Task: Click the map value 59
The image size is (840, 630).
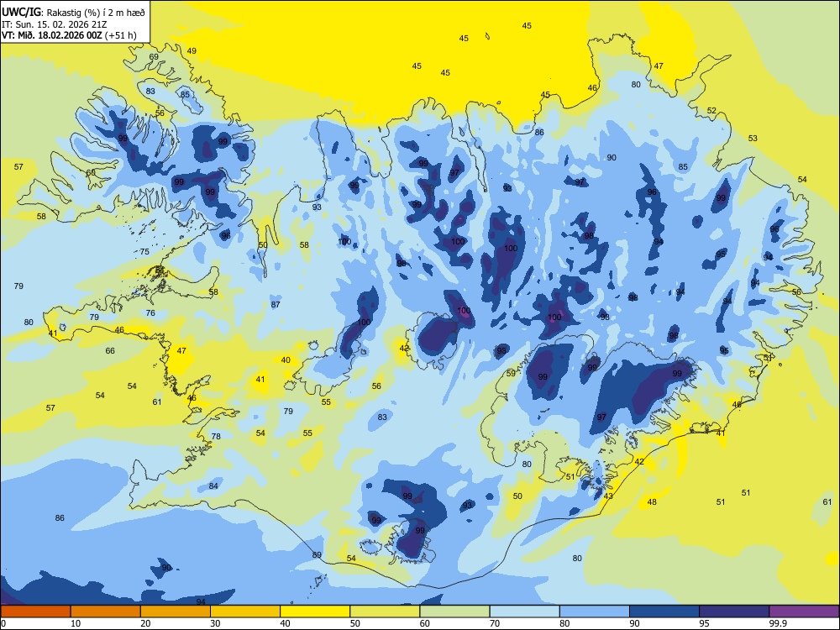Action: pyautogui.click(x=511, y=374)
